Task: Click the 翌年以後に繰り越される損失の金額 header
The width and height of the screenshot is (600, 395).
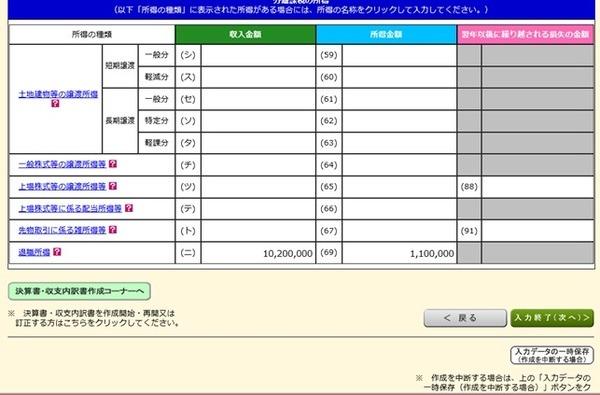Action: pyautogui.click(x=525, y=34)
